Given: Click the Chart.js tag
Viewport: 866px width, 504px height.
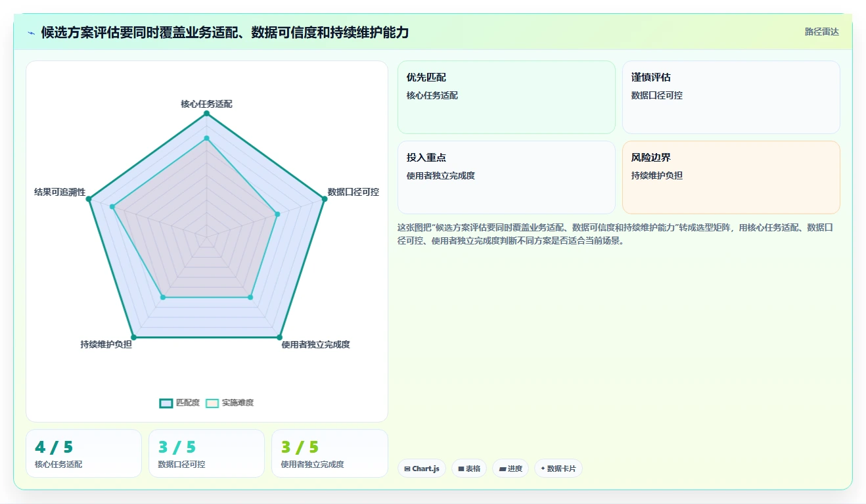Looking at the screenshot, I should (422, 469).
